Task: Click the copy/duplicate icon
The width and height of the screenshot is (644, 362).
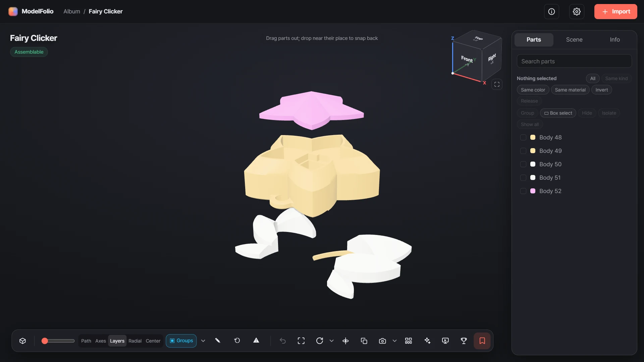Action: 364,341
